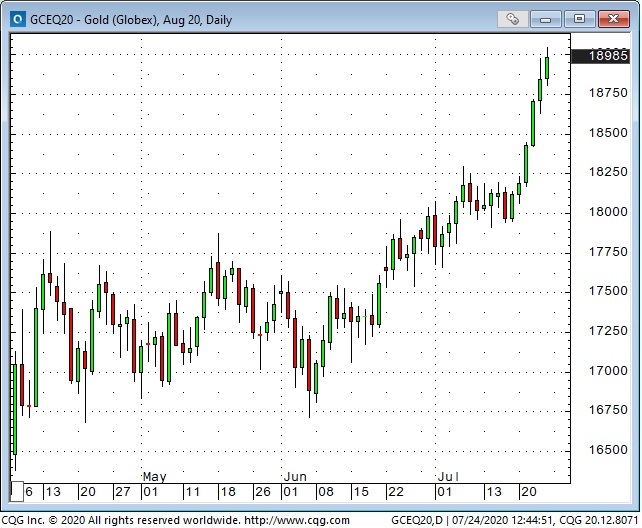642x528 pixels.
Task: Click the 17250 price axis label
Action: 608,331
